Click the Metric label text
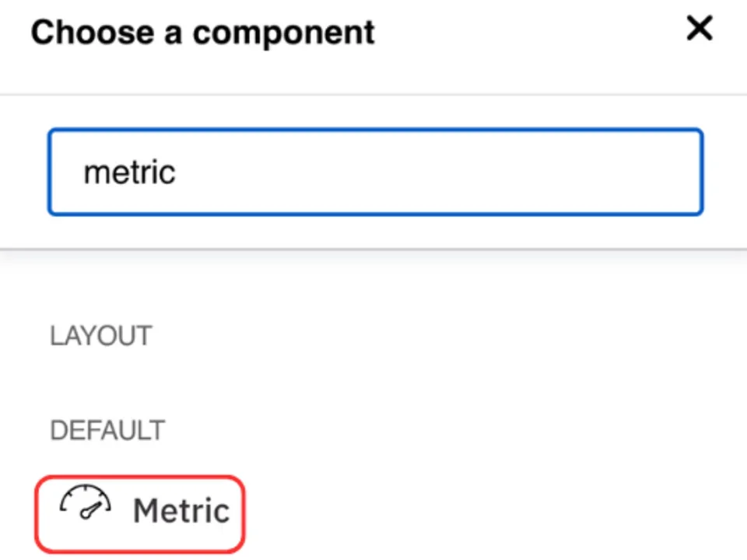Image resolution: width=747 pixels, height=560 pixels. coord(181,511)
